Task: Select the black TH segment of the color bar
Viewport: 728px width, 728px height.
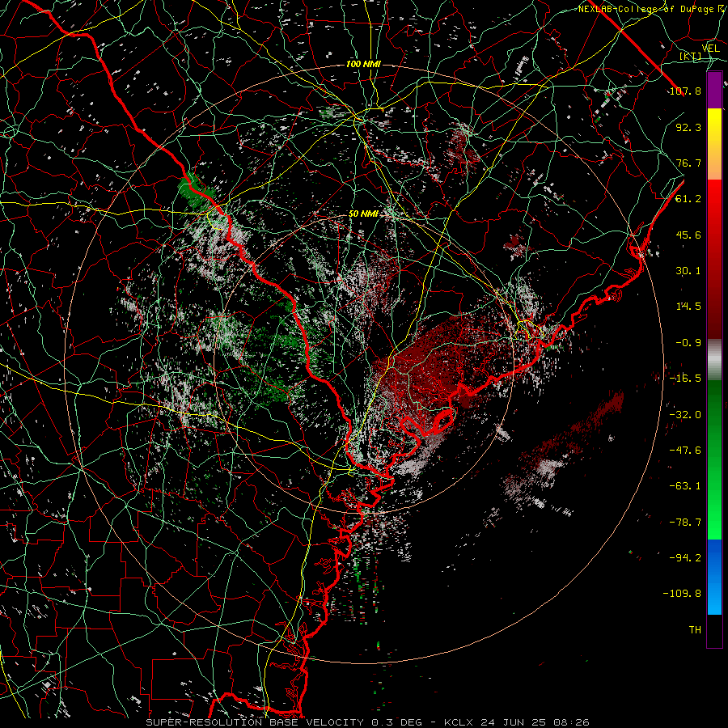Action: click(714, 631)
